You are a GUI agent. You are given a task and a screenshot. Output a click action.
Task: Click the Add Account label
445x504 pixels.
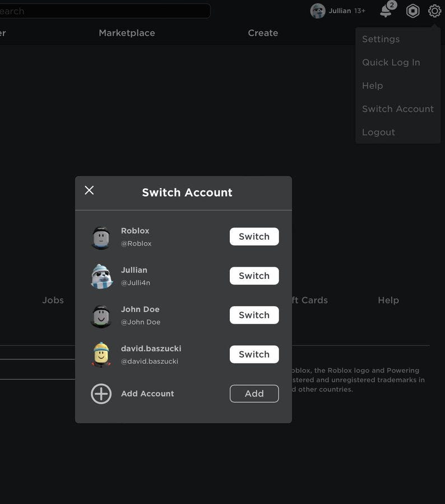(147, 394)
